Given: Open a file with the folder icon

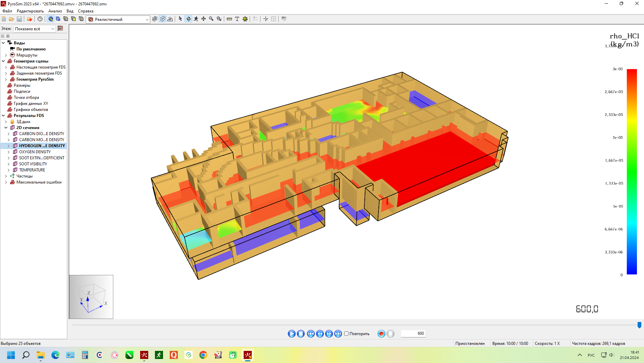Looking at the screenshot, I should [11, 19].
